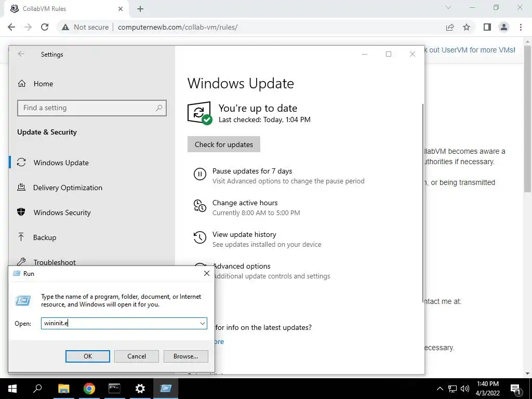Click the Check for updates button
This screenshot has width=532, height=399.
tap(223, 144)
